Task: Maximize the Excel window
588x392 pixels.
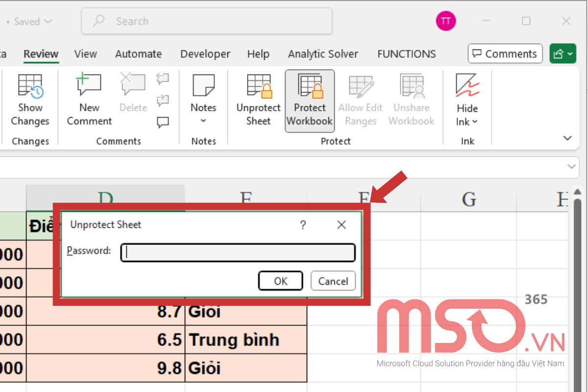Action: (526, 21)
